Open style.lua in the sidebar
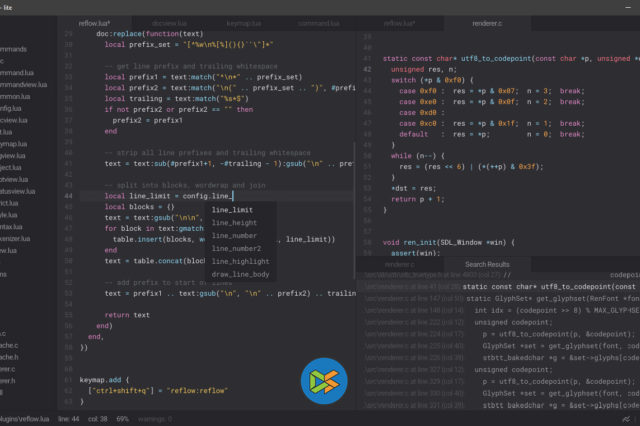Viewport: 640px width, 426px height. tap(9, 215)
